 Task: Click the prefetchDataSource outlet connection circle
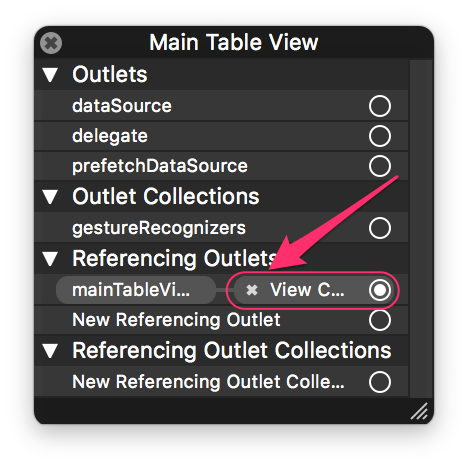(x=380, y=166)
